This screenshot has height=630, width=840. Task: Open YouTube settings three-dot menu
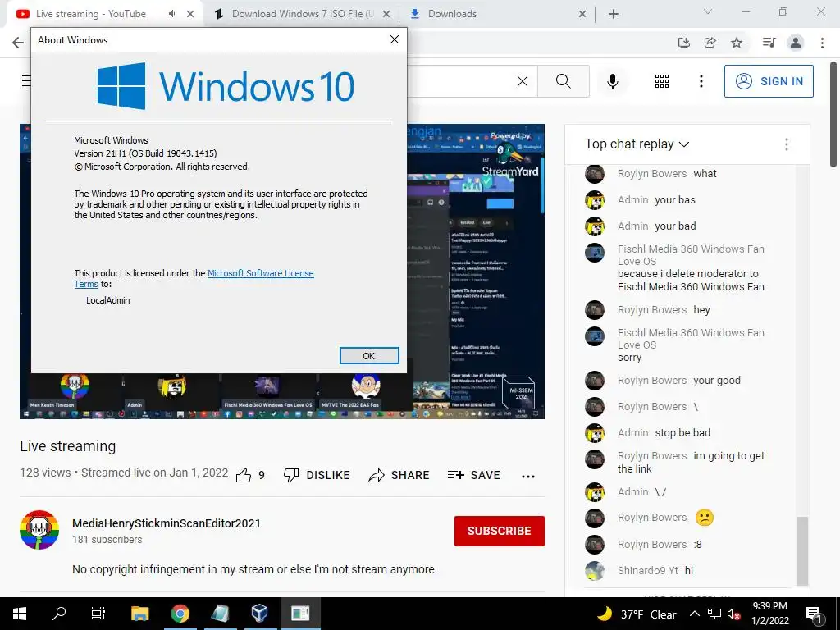(701, 81)
